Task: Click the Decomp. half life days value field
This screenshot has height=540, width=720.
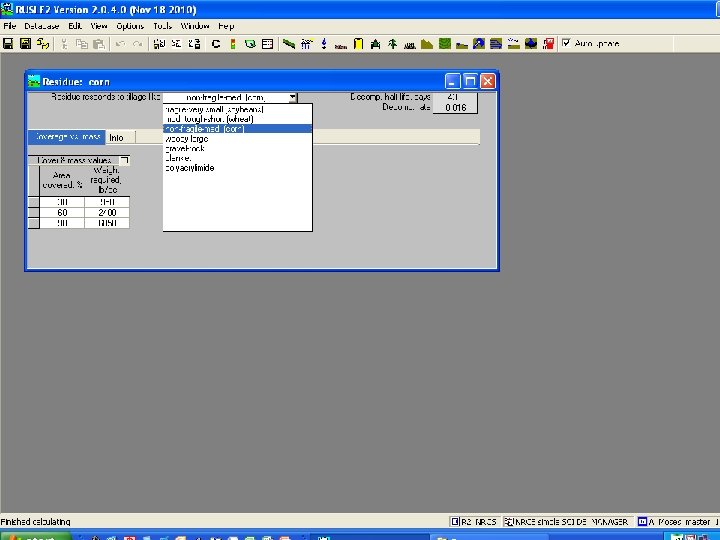Action: pyautogui.click(x=455, y=97)
